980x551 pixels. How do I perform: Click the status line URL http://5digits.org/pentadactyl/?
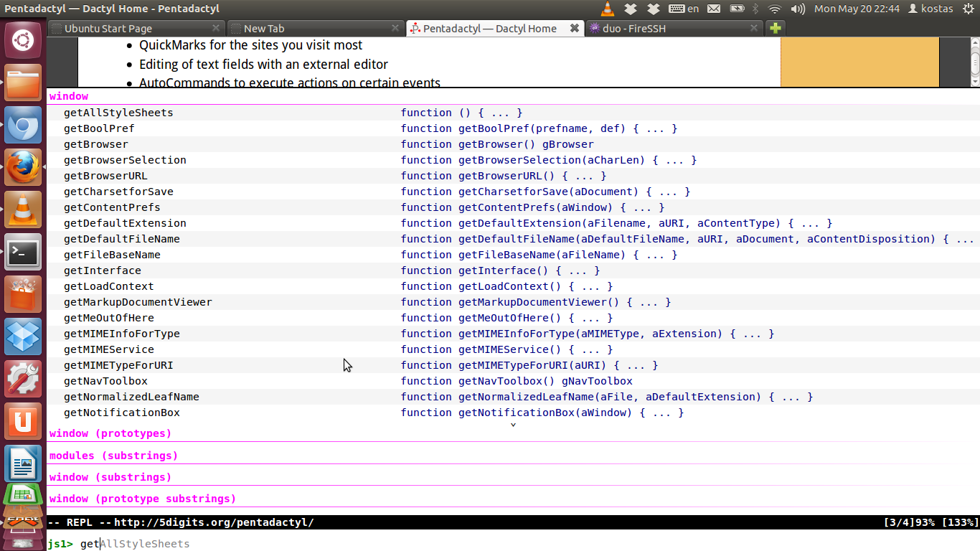pyautogui.click(x=214, y=522)
